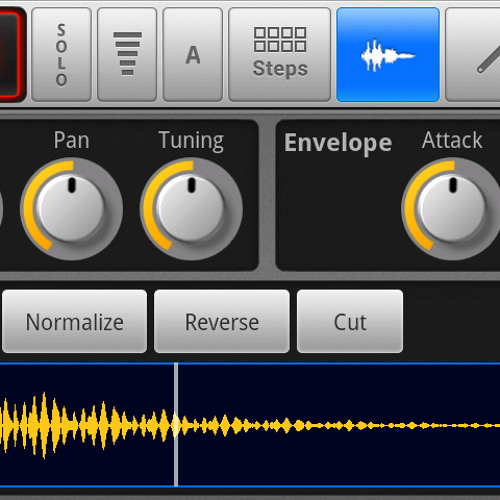Viewport: 500px width, 500px height.
Task: Click the Tuning label text
Action: click(191, 141)
